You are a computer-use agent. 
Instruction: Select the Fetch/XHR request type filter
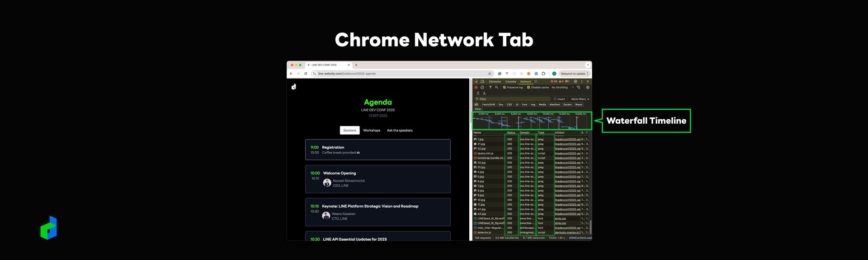pos(489,104)
